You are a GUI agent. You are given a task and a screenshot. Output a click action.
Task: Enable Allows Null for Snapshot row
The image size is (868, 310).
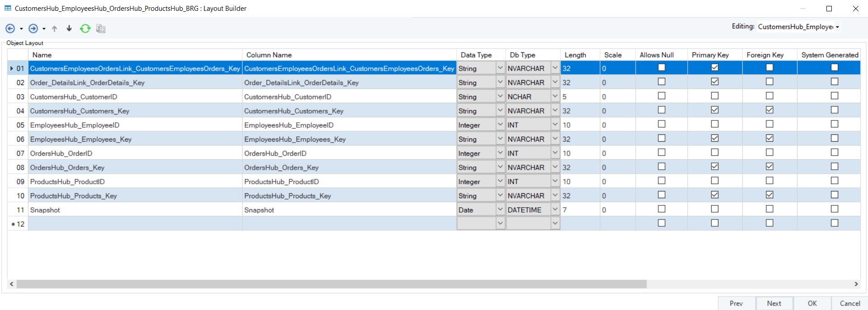tap(661, 209)
